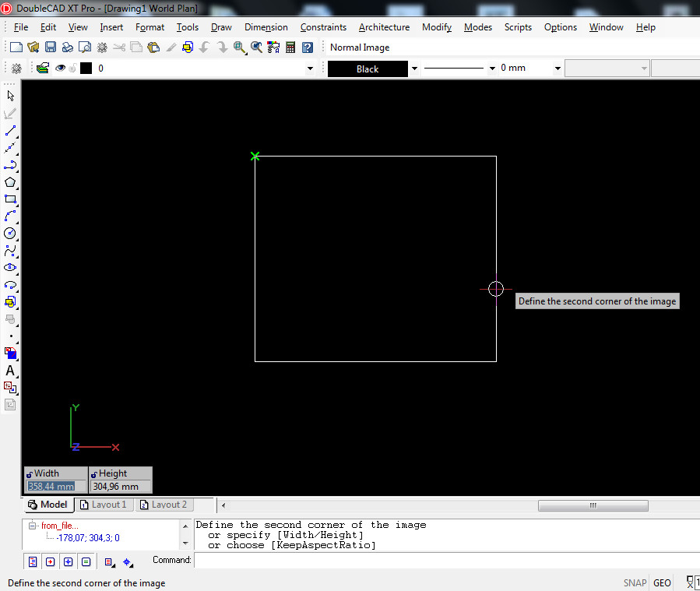Click the Black pen color swatch

pyautogui.click(x=368, y=69)
